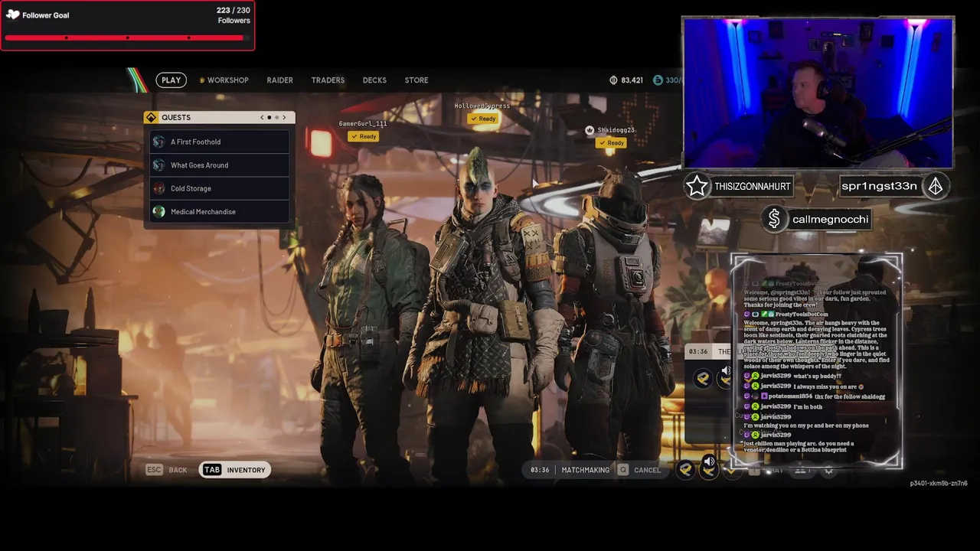Go to previous Quests panel page arrow

[x=262, y=117]
